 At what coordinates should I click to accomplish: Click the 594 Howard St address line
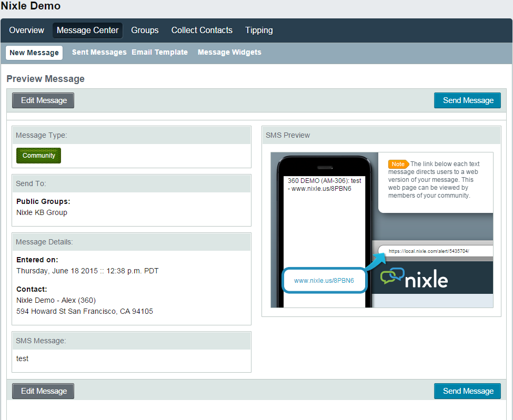point(84,312)
